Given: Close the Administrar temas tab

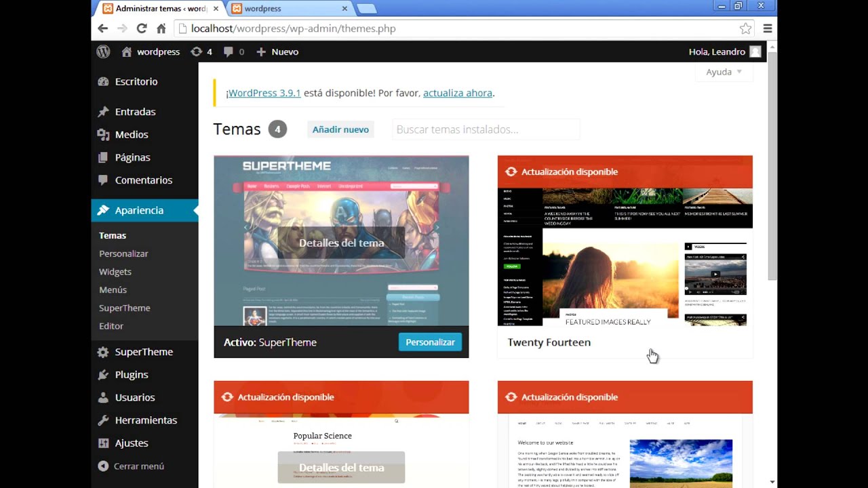Looking at the screenshot, I should tap(216, 9).
